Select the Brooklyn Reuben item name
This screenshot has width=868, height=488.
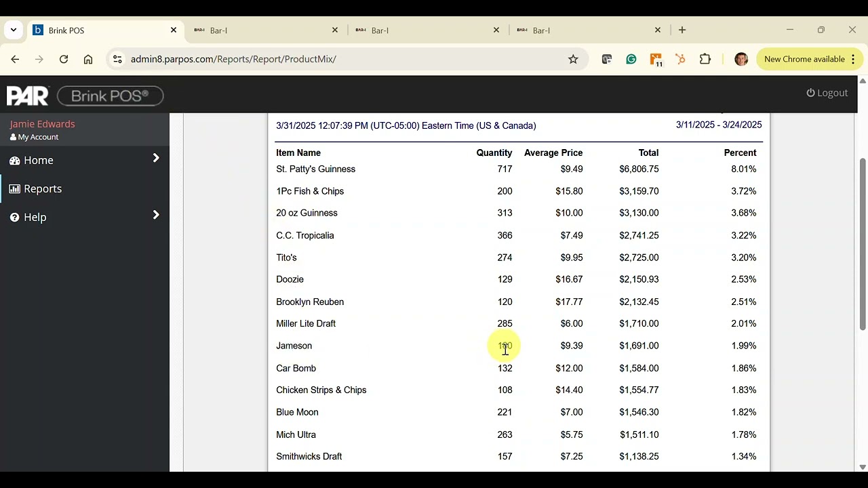point(310,302)
